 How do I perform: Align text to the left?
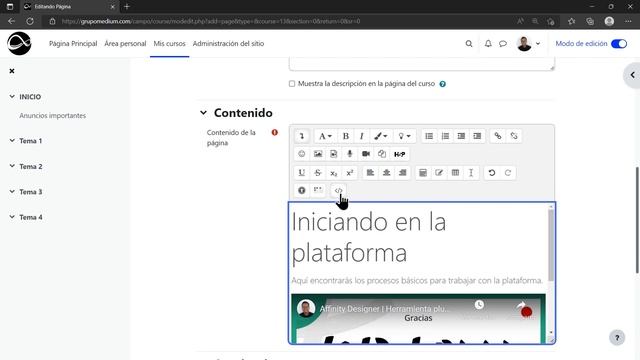(x=370, y=173)
